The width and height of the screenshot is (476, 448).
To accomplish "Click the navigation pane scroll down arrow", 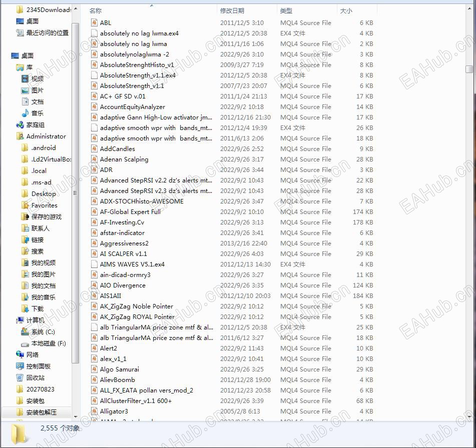I will 76,417.
